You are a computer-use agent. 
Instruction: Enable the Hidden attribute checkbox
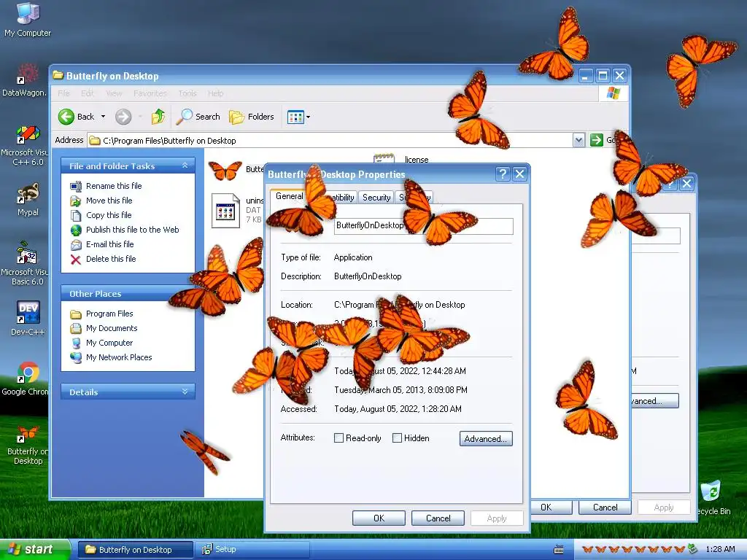[x=397, y=438]
